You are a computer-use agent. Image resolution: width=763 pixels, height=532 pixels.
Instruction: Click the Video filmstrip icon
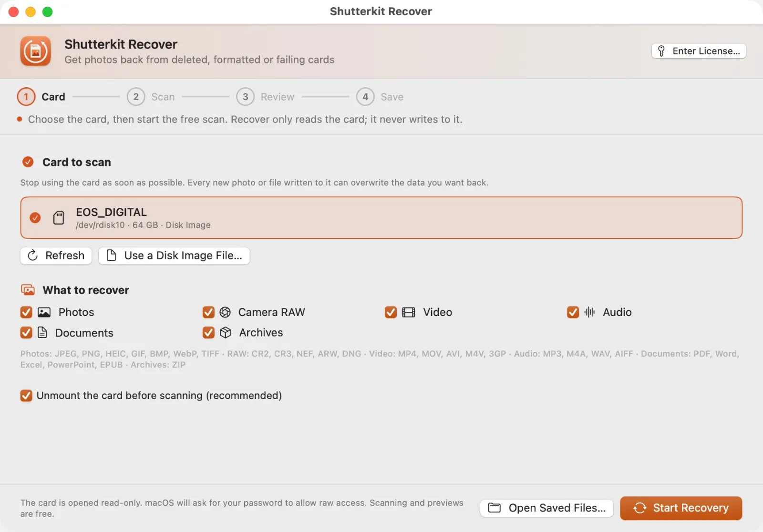pos(409,312)
